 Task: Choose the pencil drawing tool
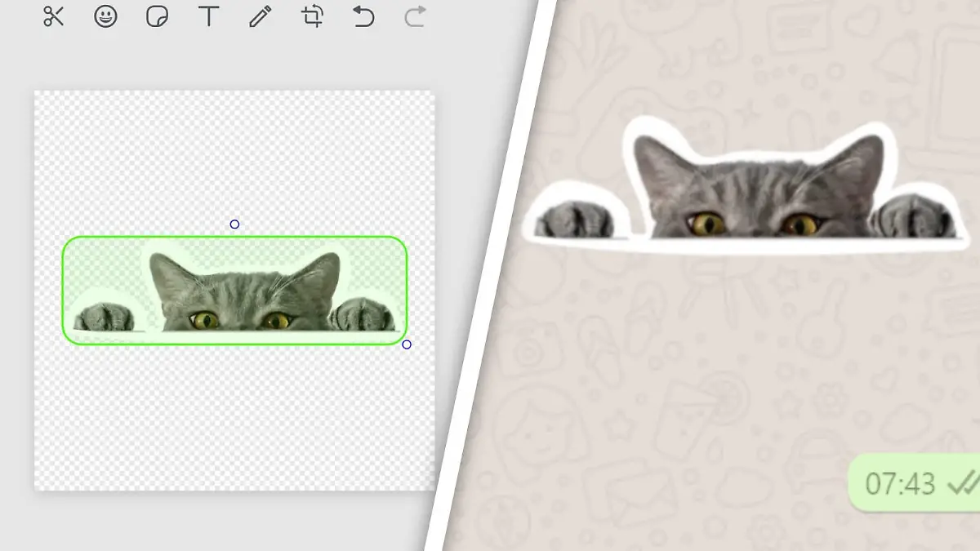(261, 16)
